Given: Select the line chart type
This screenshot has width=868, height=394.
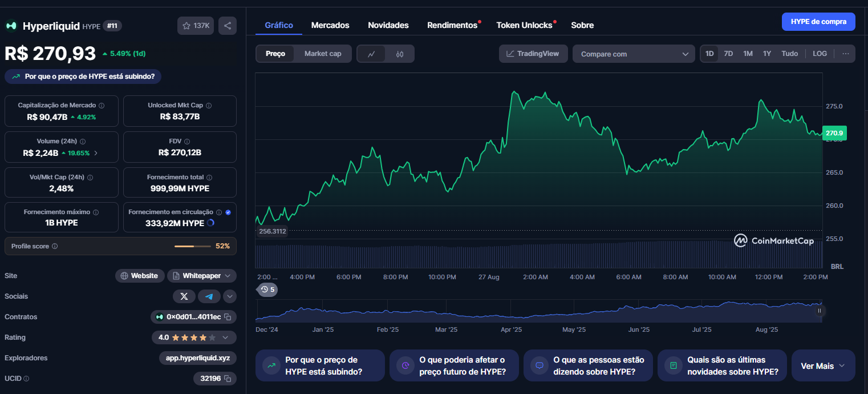Looking at the screenshot, I should (371, 54).
